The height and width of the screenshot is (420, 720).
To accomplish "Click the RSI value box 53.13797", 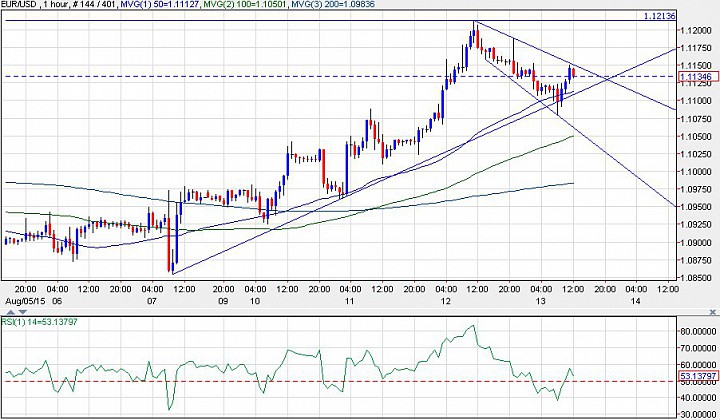I will tap(697, 376).
